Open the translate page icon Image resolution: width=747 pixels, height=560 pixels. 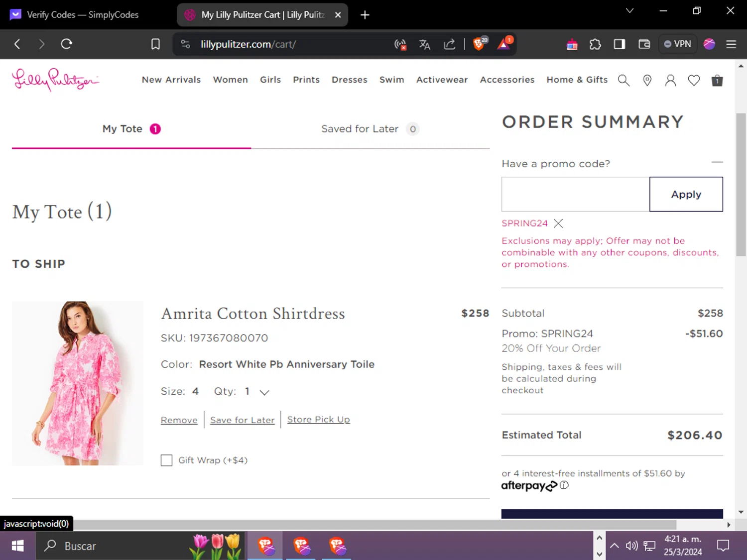tap(424, 44)
